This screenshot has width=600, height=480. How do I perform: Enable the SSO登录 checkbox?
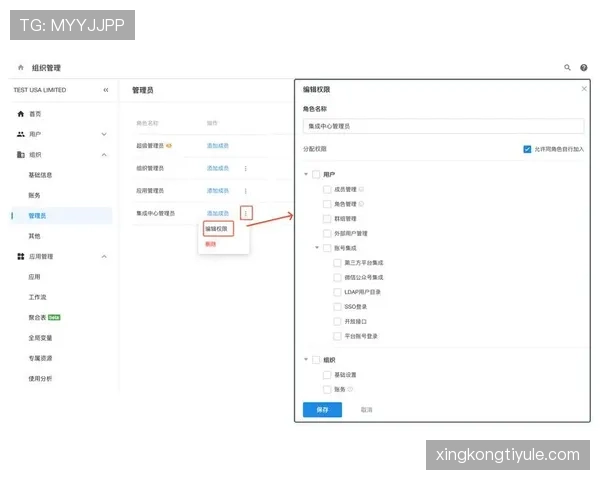[337, 307]
